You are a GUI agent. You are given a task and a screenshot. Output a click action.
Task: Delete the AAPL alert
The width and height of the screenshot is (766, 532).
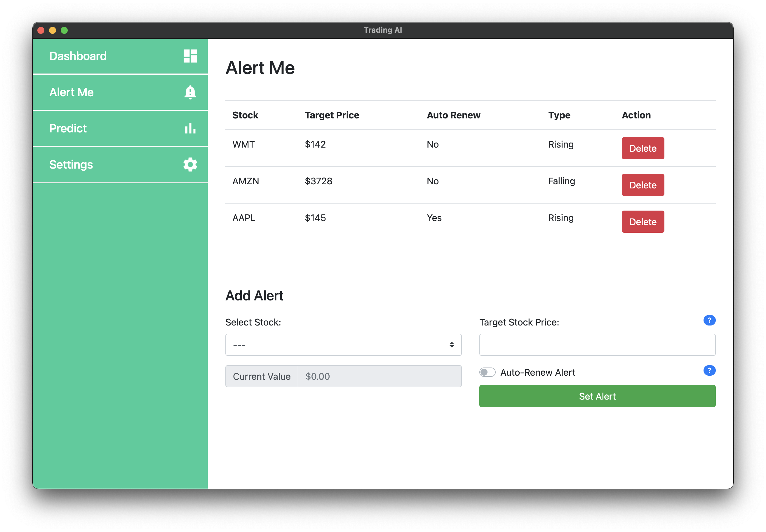coord(643,221)
